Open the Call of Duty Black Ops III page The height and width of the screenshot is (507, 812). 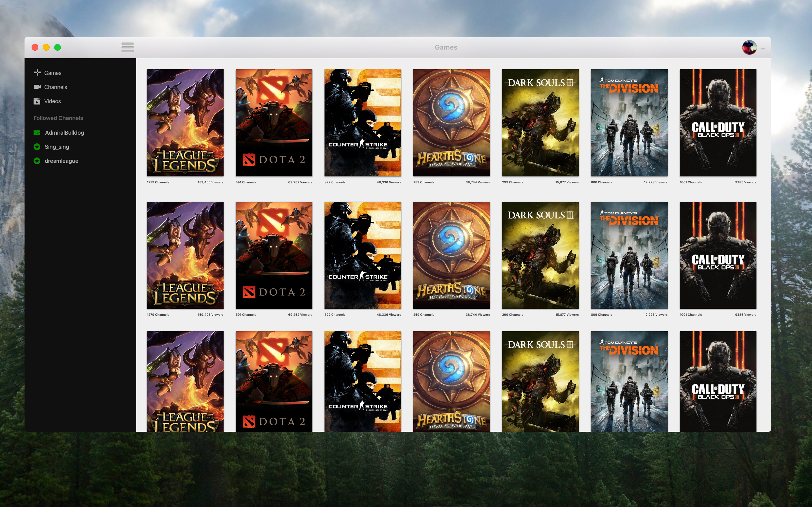[x=718, y=123]
